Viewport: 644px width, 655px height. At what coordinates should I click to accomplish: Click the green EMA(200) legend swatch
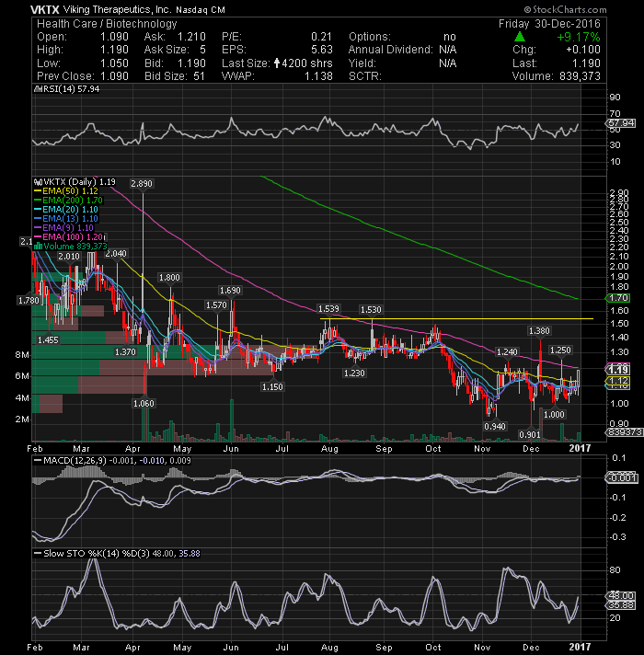click(x=38, y=201)
